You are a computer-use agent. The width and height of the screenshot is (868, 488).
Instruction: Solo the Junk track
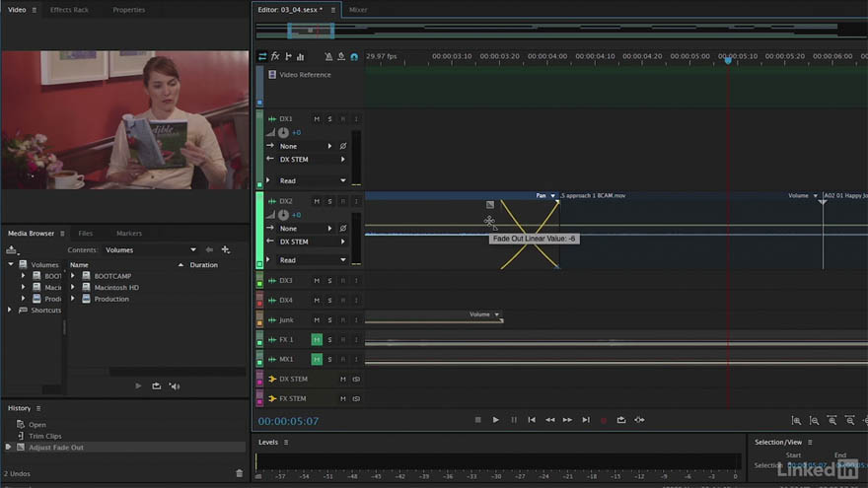[x=329, y=319]
